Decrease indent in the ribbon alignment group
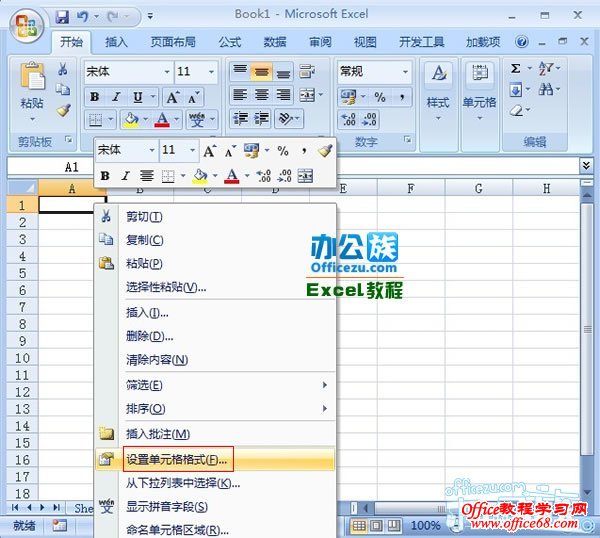600x538 pixels. coord(241,118)
